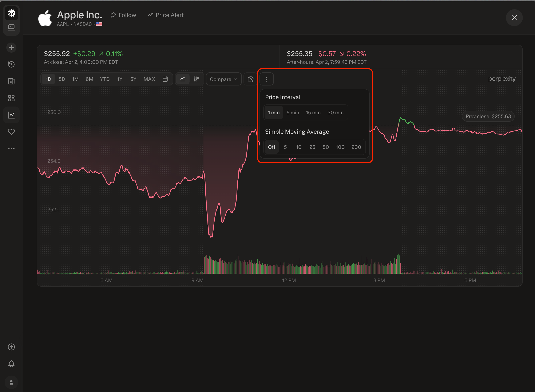Follow Apple Inc. stock
The height and width of the screenshot is (392, 535).
123,15
